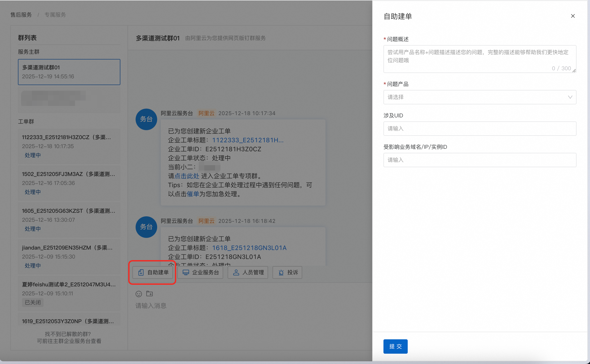Click the 催单 expedite link
590x364 pixels.
(193, 194)
